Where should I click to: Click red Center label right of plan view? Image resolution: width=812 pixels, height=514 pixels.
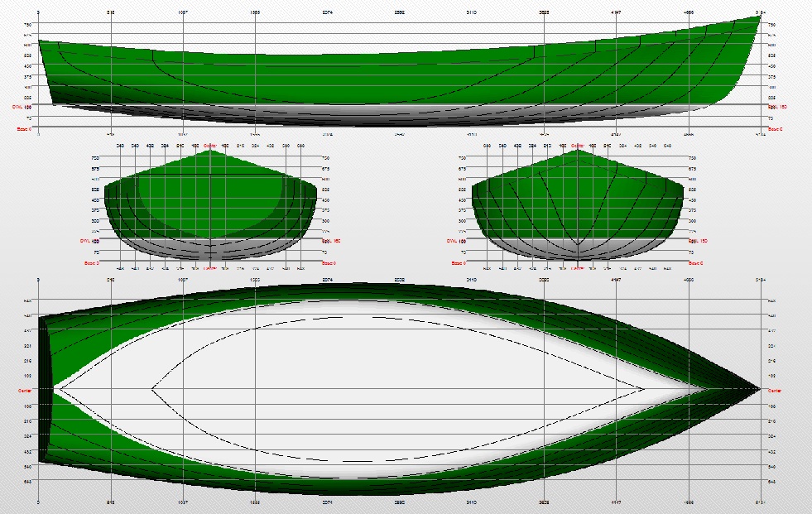pos(774,391)
